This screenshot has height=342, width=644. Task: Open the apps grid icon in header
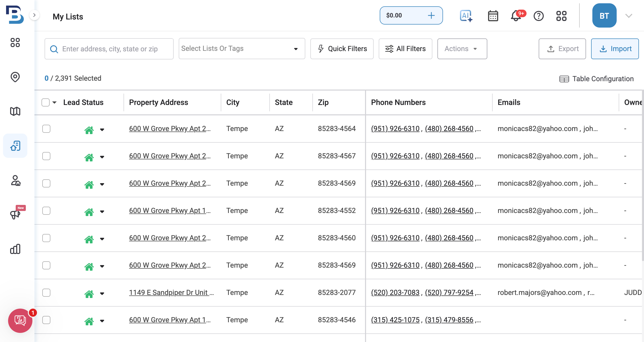561,16
